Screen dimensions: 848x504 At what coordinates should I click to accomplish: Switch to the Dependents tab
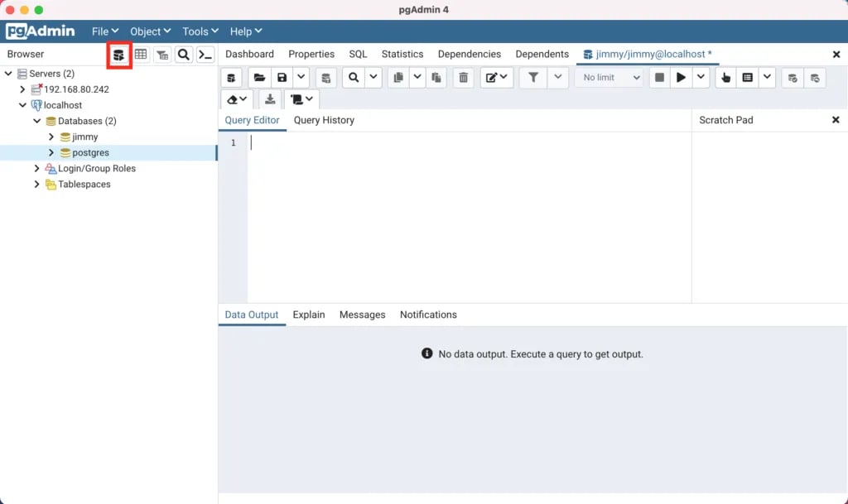click(542, 54)
